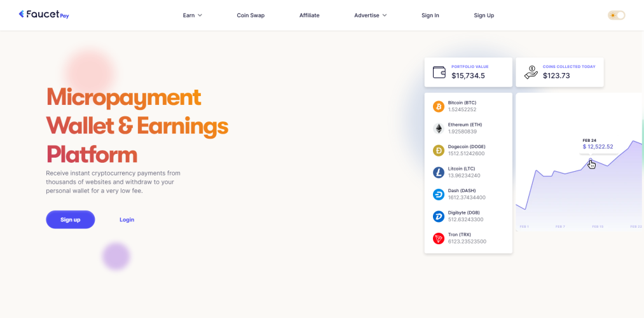Click the $123.73 coins collected value

(x=556, y=76)
